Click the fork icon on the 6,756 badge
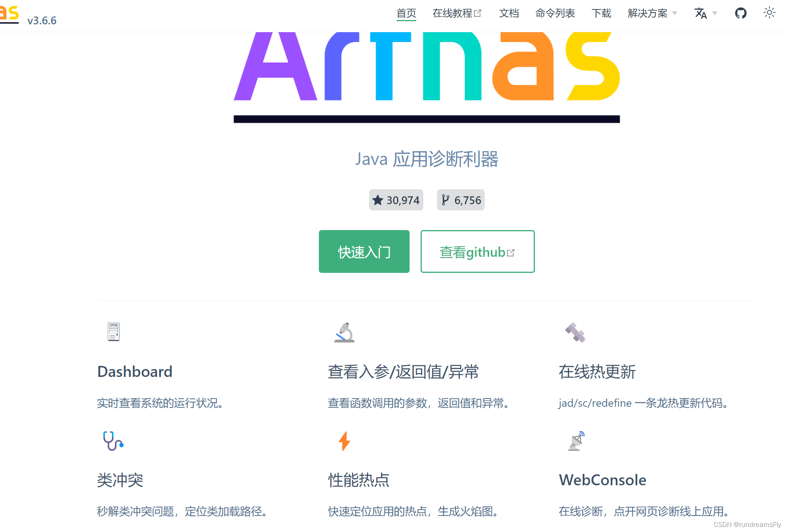 click(x=445, y=200)
